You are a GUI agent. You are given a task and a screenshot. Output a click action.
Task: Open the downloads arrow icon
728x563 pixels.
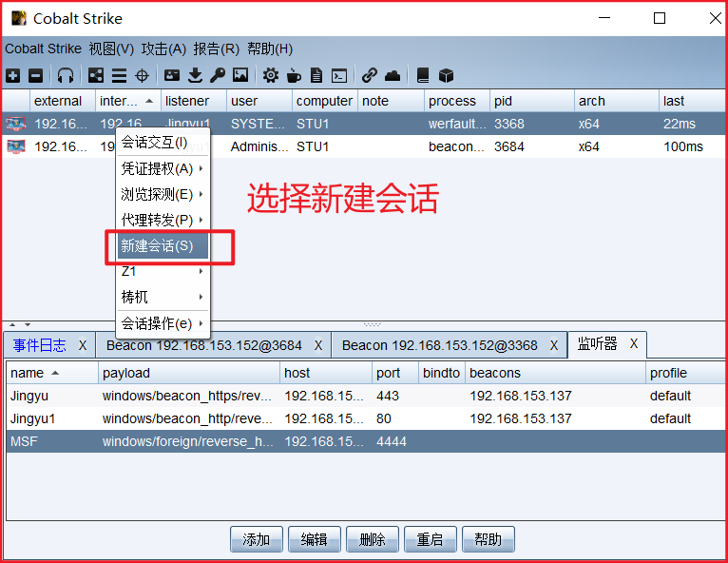click(x=195, y=75)
